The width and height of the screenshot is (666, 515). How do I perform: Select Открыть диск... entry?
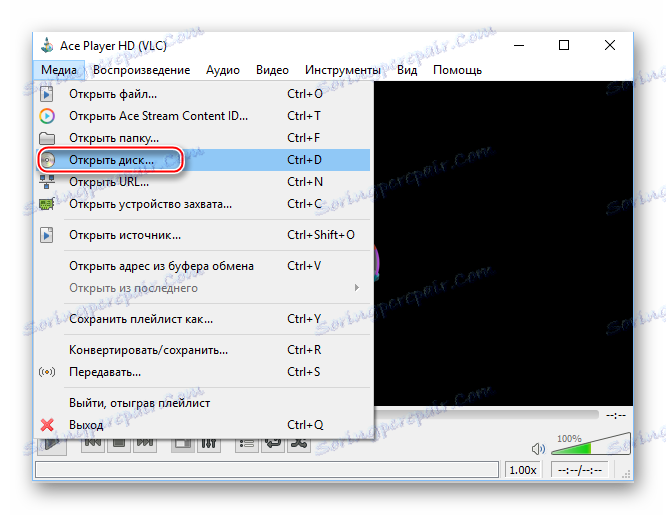(x=203, y=160)
